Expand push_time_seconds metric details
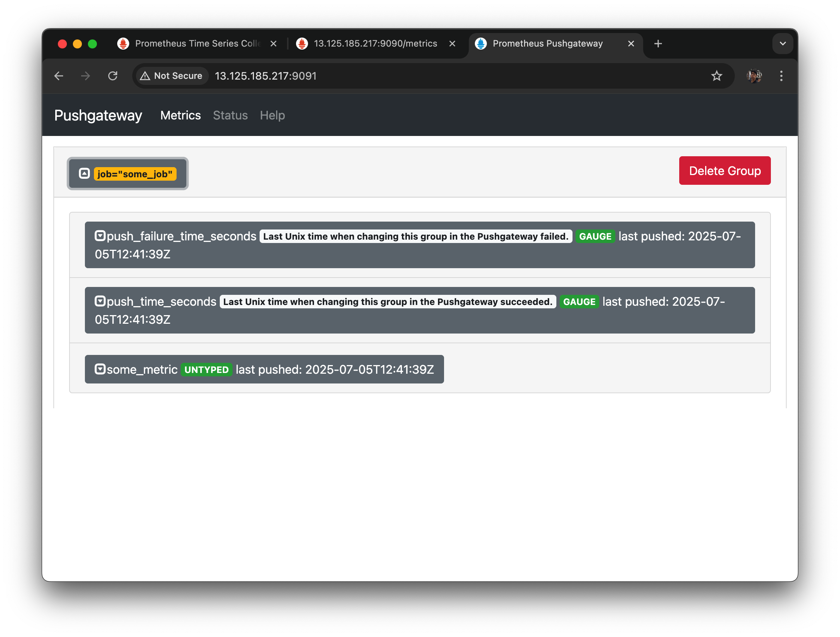This screenshot has width=840, height=637. pyautogui.click(x=100, y=301)
